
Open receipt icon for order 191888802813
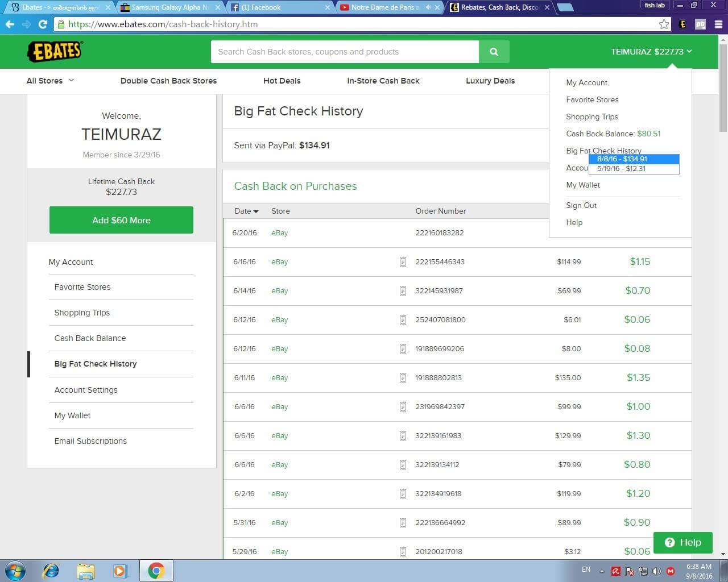click(403, 378)
